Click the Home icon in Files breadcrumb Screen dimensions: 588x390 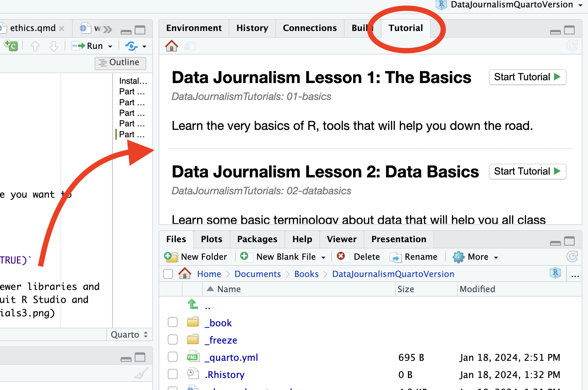(185, 273)
